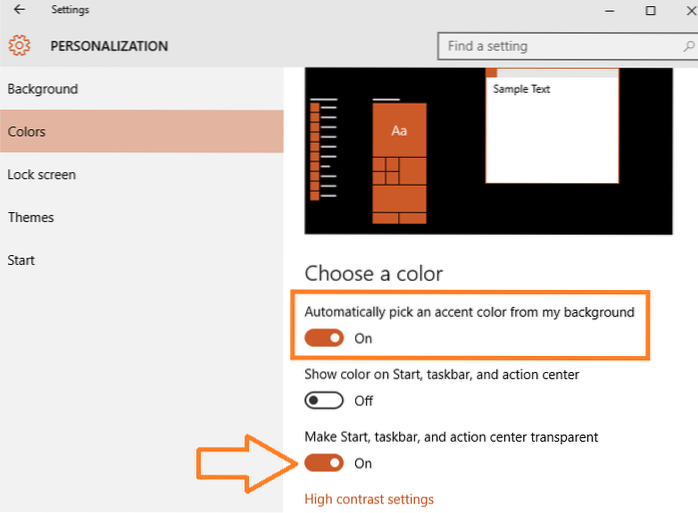This screenshot has height=513, width=698.
Task: Go to Lock screen settings
Action: 42,175
